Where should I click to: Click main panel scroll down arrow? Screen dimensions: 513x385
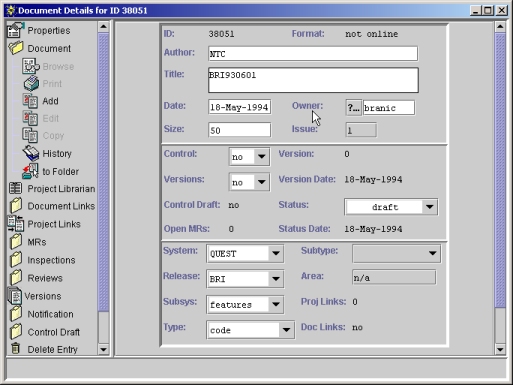tap(500, 349)
